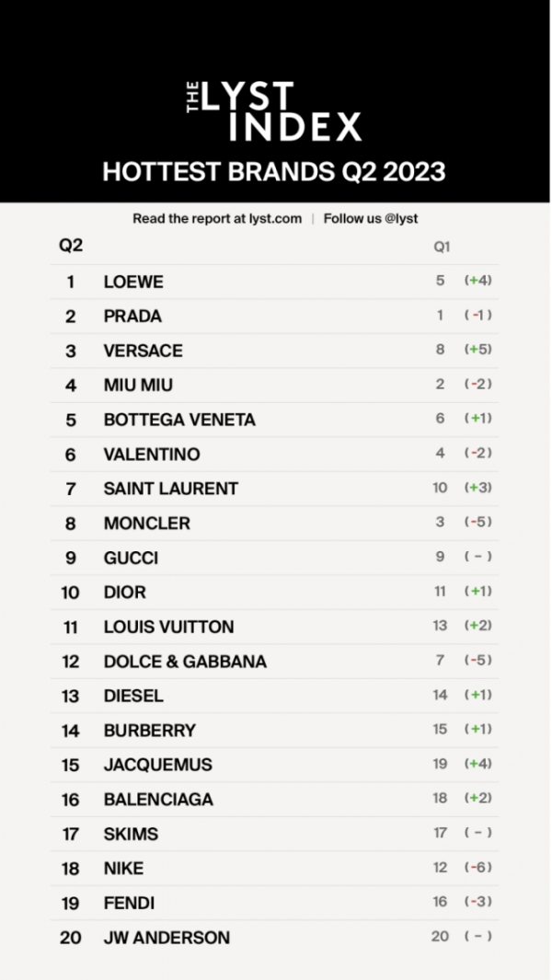Click the MIU MIU brand name
The width and height of the screenshot is (552, 980).
click(138, 385)
